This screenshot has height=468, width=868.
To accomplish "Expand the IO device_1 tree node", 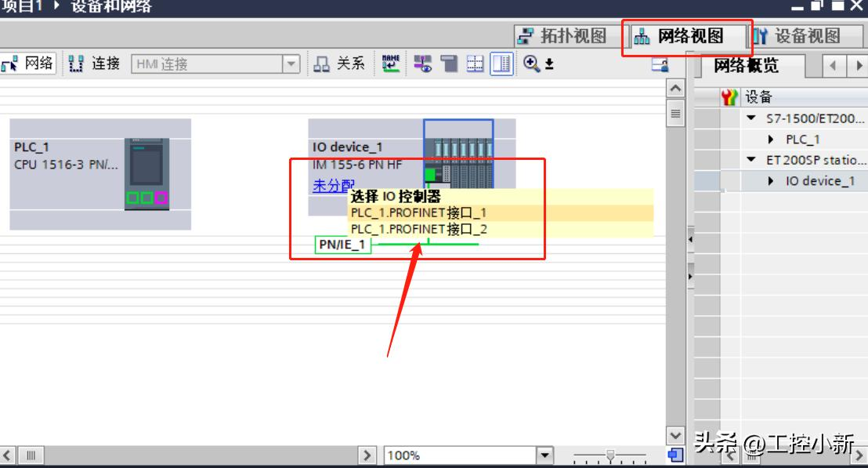I will coord(771,181).
